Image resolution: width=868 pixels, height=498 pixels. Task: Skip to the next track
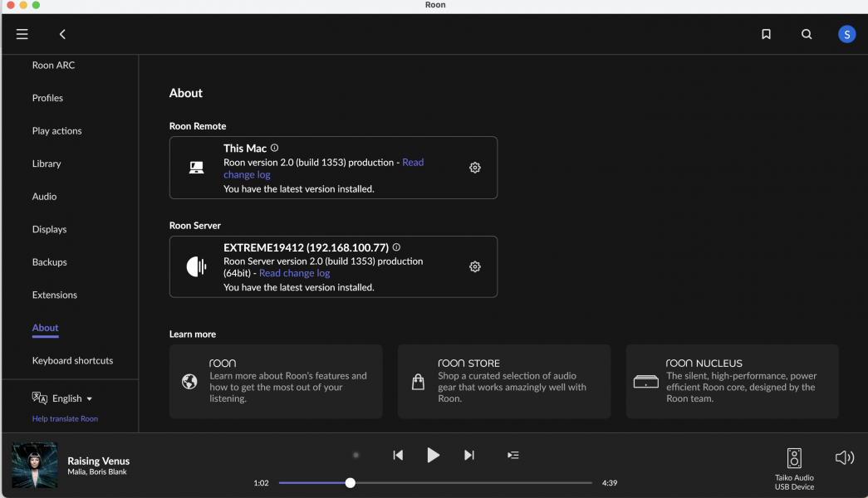tap(468, 455)
